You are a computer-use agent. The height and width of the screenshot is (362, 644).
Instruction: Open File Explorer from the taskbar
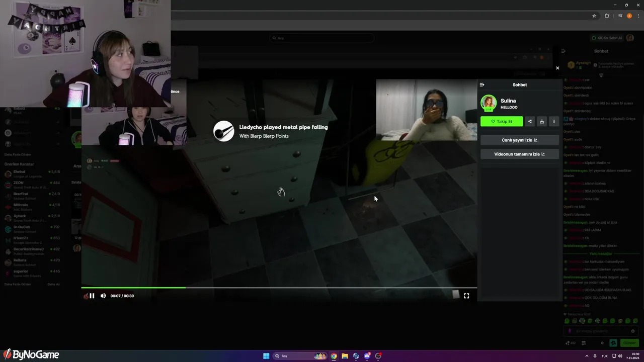tap(345, 356)
